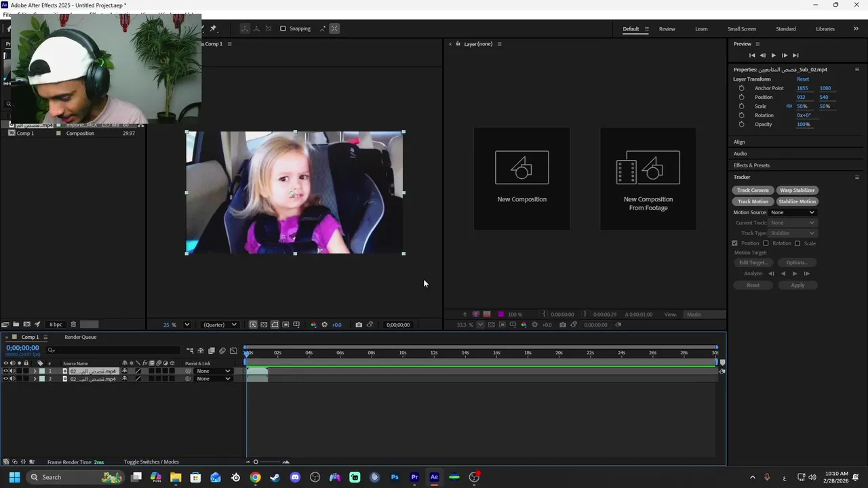
Task: Switch to the Libraries workspace
Action: click(x=825, y=29)
